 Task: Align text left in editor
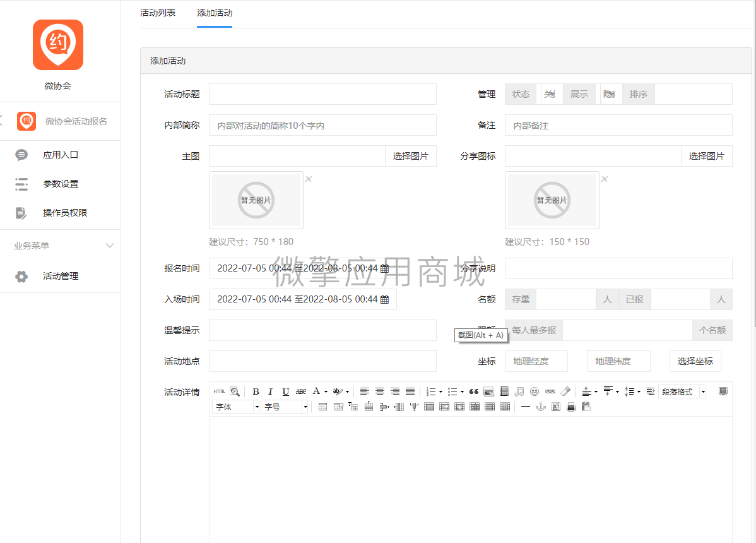[x=365, y=391]
